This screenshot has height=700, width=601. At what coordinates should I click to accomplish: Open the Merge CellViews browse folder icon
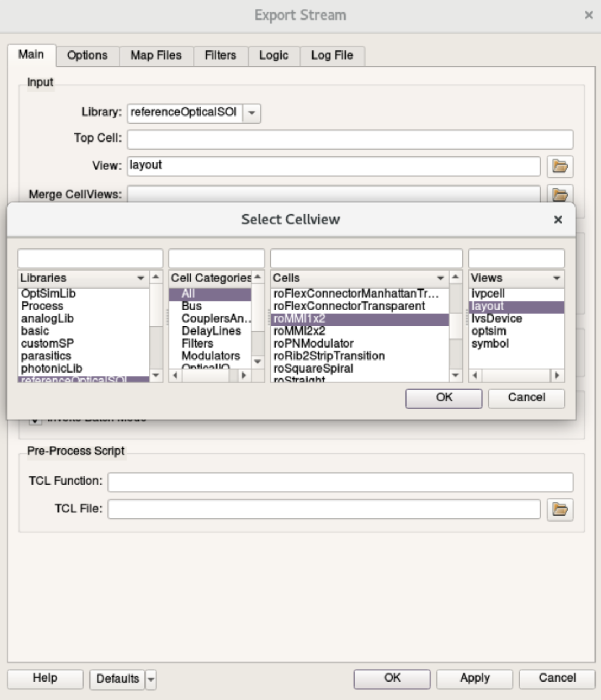coord(560,194)
